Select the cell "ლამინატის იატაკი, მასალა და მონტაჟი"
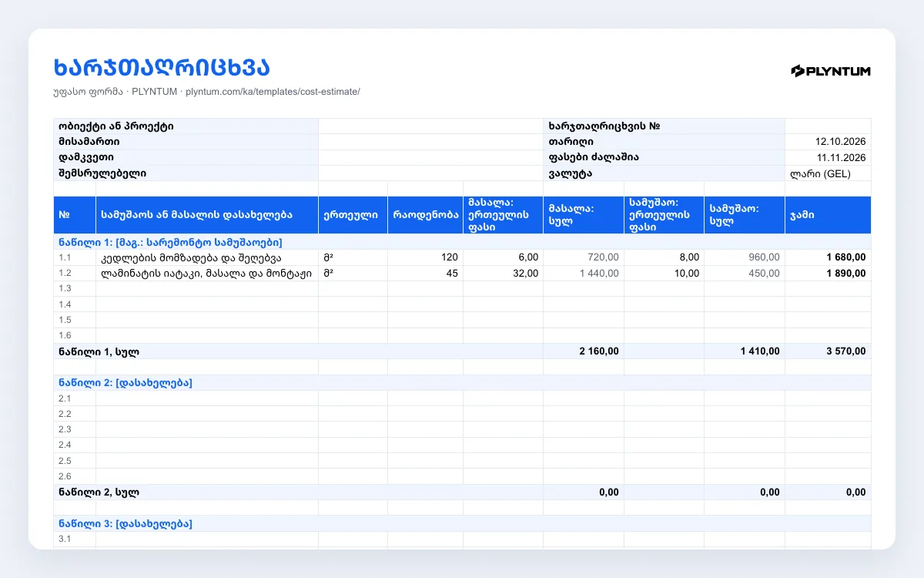The height and width of the screenshot is (578, 924). (x=207, y=273)
